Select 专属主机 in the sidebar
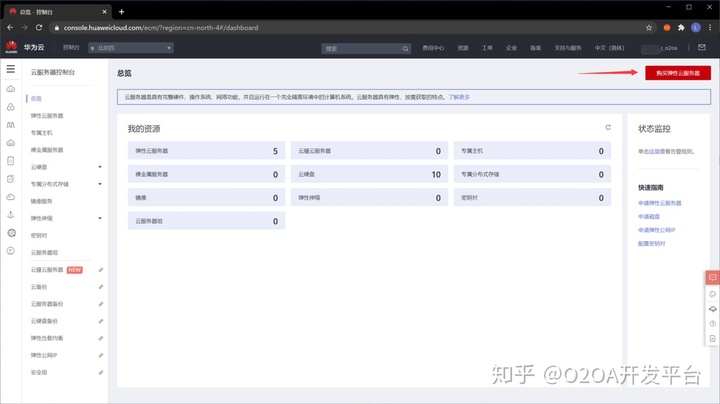The width and height of the screenshot is (720, 404). (x=41, y=133)
